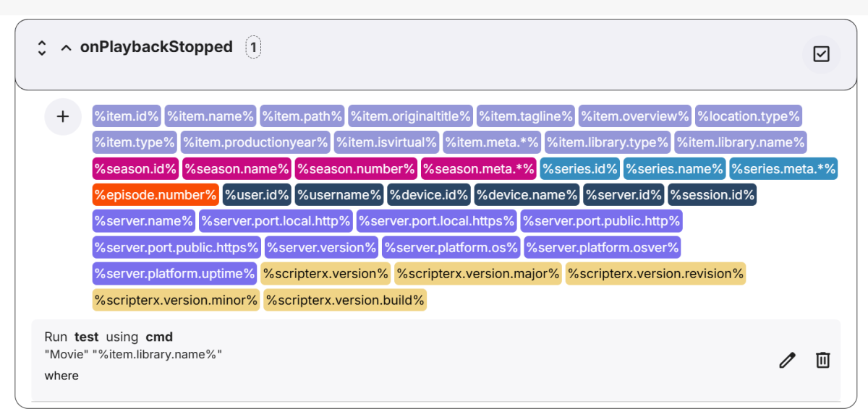Toggle the onPlaybackStopped event checkbox
This screenshot has width=868, height=414.
[x=821, y=54]
